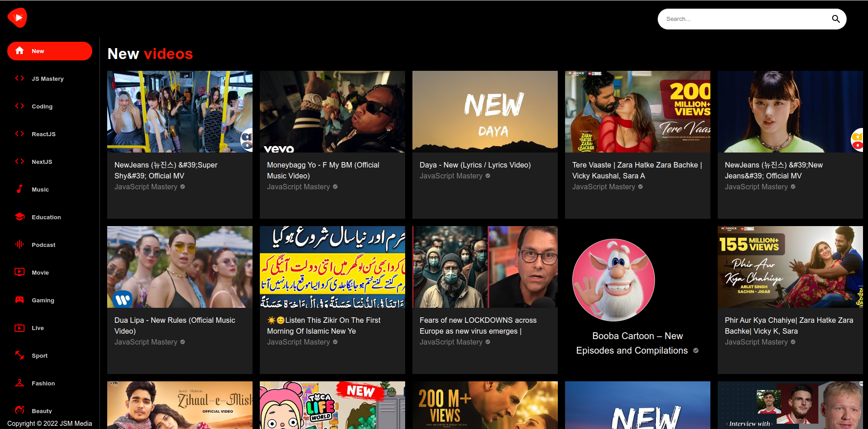Click the code icon beside JS Mastery
Viewport: 868px width, 429px height.
(20, 79)
